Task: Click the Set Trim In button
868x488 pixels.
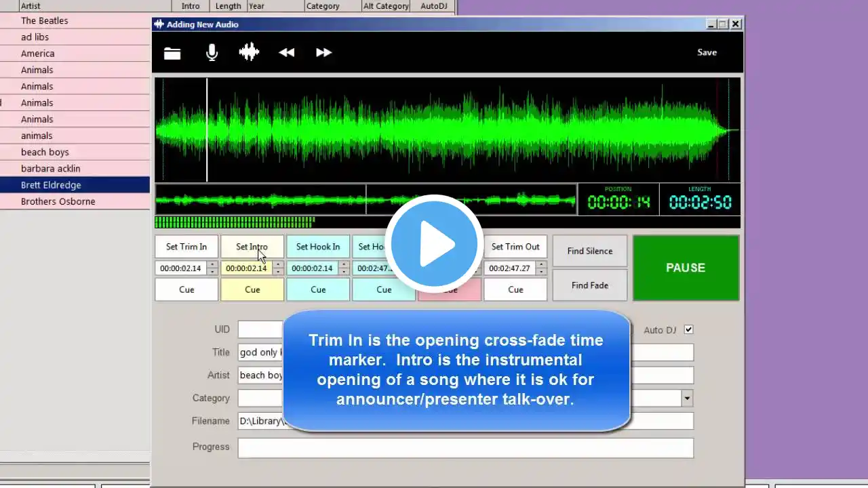Action: [x=186, y=247]
